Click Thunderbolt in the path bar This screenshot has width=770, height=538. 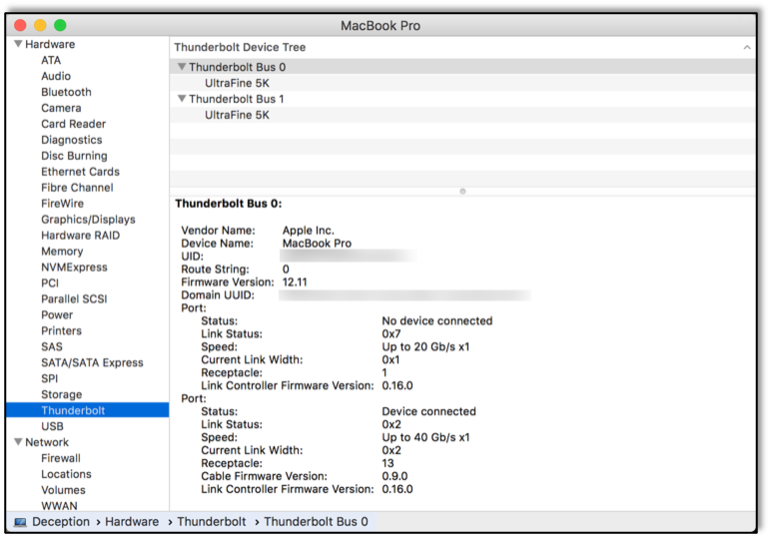212,522
